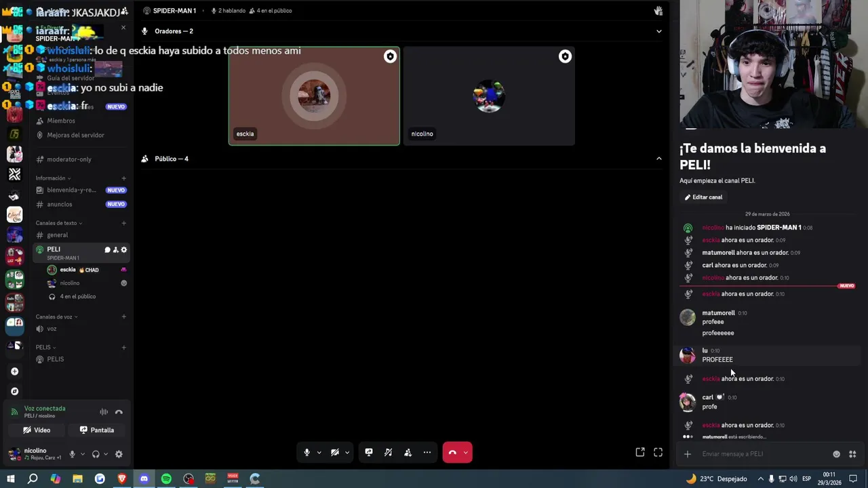Open input device arrow beside user-panel mic
Image resolution: width=868 pixels, height=488 pixels.
[83, 454]
